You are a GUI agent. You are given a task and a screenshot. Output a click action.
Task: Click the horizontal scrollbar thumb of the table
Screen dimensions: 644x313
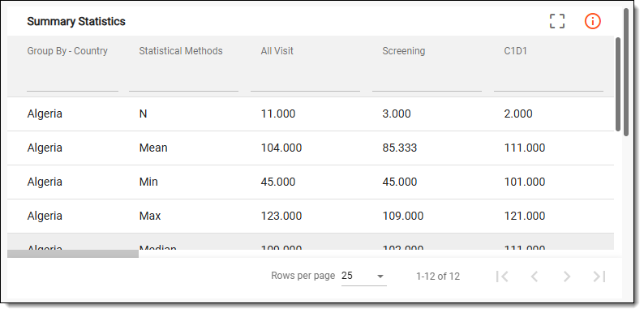pyautogui.click(x=73, y=254)
